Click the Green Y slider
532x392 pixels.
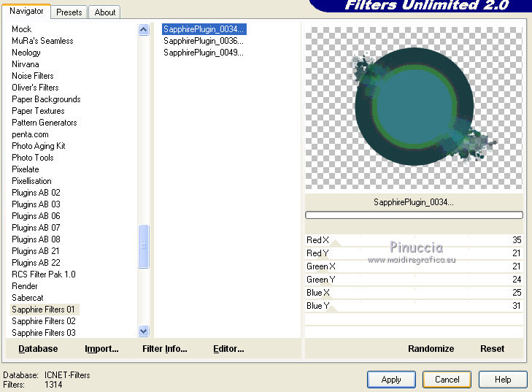[x=414, y=280]
